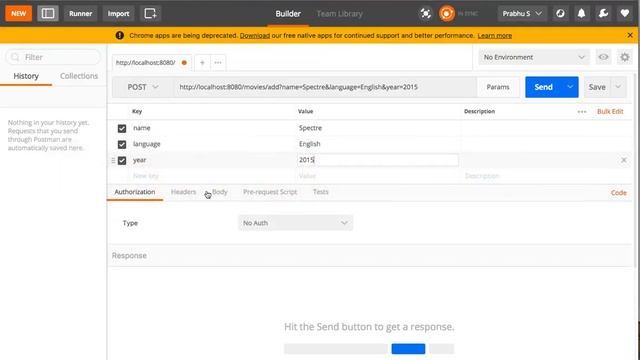Click into the request URL field
This screenshot has width=640, height=360.
(x=324, y=87)
